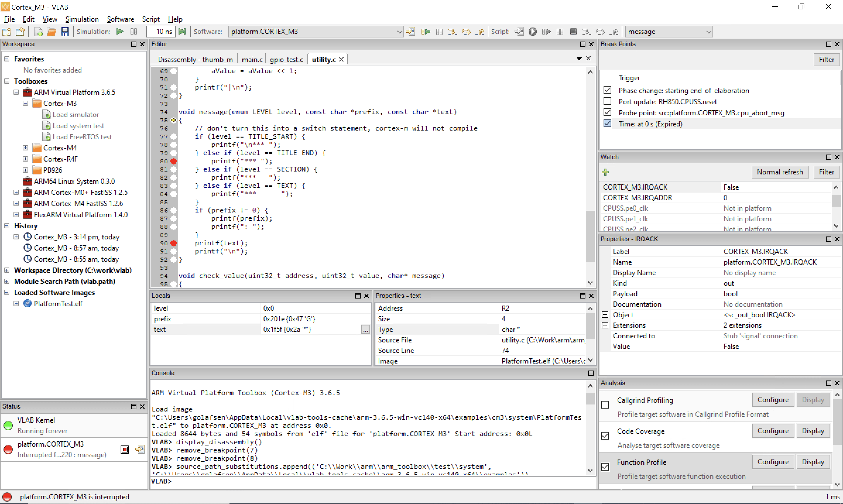
Task: Click the blue floppy save icon
Action: click(x=65, y=32)
